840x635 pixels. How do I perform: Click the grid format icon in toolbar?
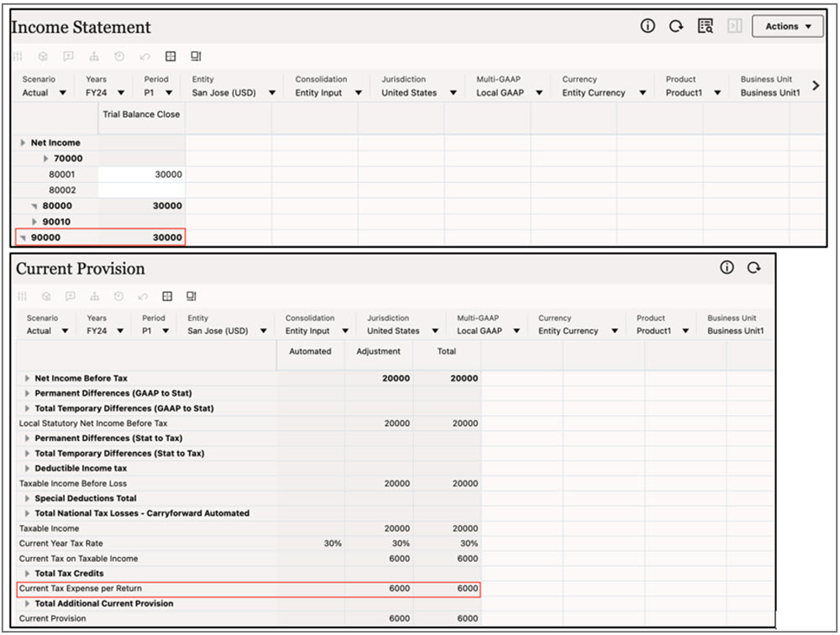tap(171, 55)
